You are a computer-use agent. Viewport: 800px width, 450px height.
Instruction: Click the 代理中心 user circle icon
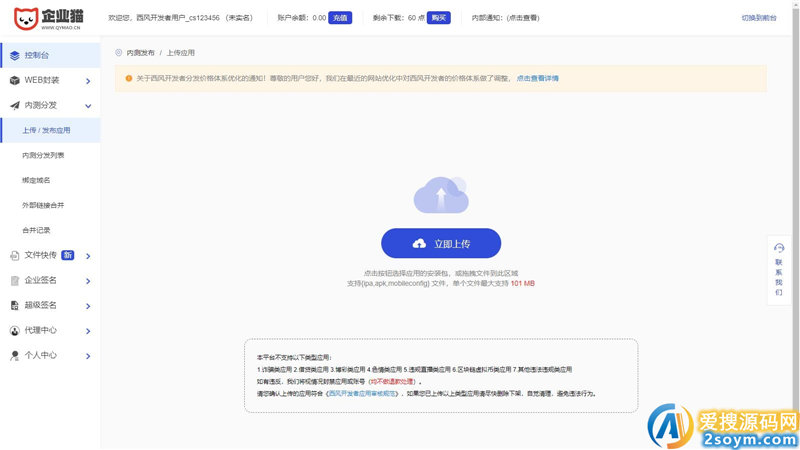(x=14, y=330)
